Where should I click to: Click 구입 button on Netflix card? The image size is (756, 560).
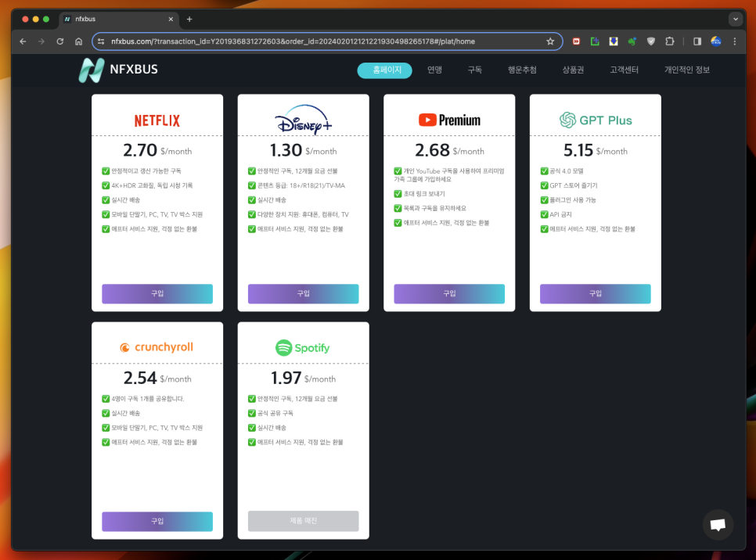[x=157, y=293]
